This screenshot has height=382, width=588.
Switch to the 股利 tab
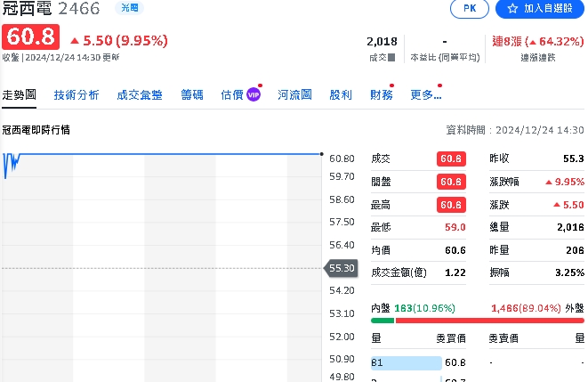pos(341,95)
